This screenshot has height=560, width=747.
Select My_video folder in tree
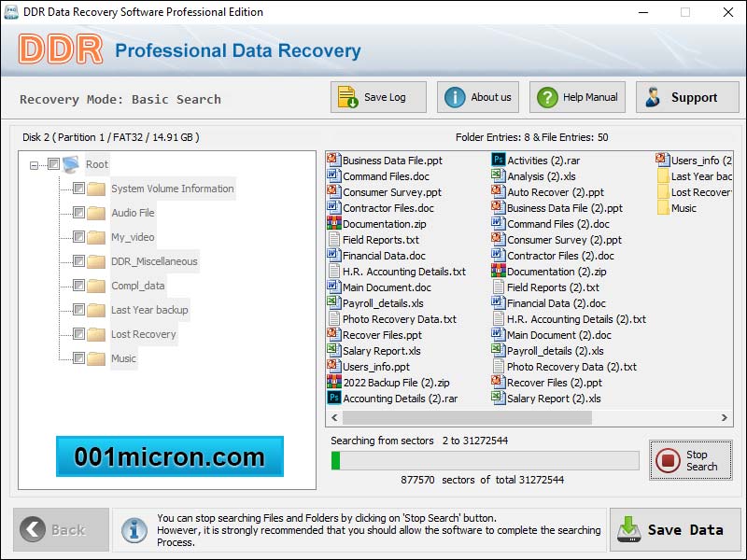pyautogui.click(x=133, y=237)
